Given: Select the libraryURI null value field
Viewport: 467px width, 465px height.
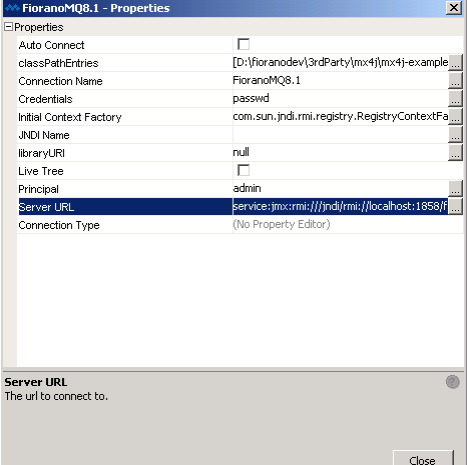Looking at the screenshot, I should (x=340, y=153).
